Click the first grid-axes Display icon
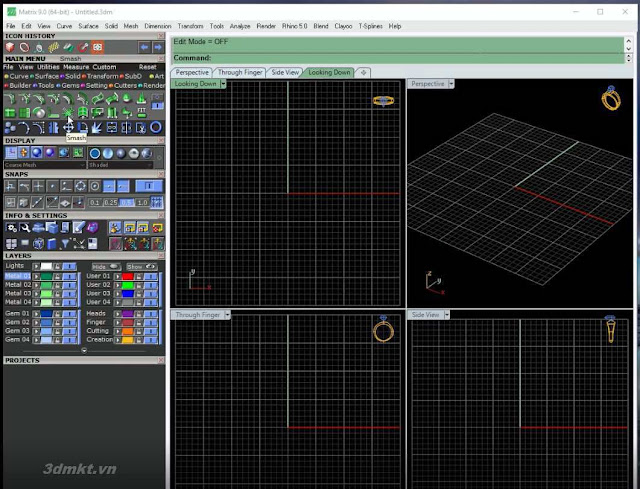The height and width of the screenshot is (489, 640). pos(11,153)
